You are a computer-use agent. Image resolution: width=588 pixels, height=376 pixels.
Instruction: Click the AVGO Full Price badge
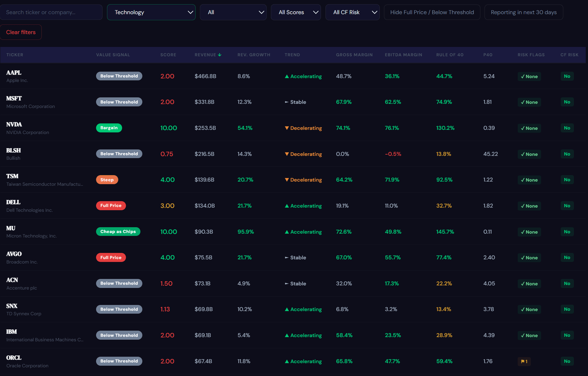(x=111, y=257)
